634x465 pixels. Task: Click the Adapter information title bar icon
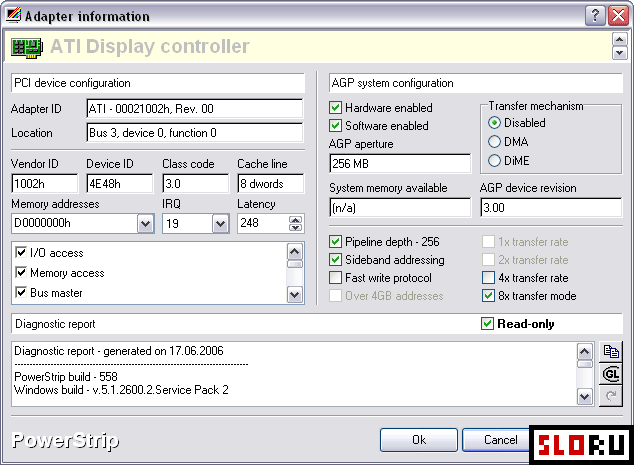coord(13,15)
